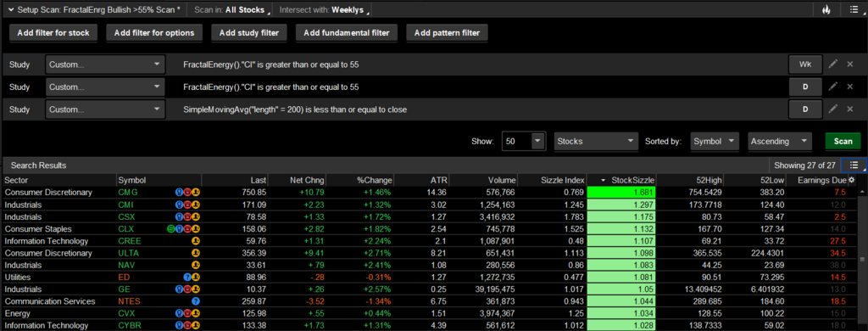
Task: Open the Sorted by Symbol dropdown
Action: coord(715,142)
